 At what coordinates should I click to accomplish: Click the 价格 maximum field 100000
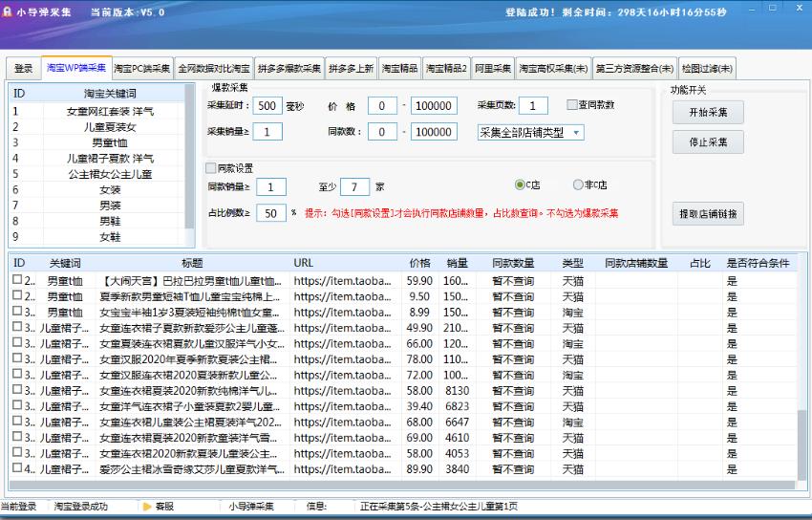(x=434, y=106)
